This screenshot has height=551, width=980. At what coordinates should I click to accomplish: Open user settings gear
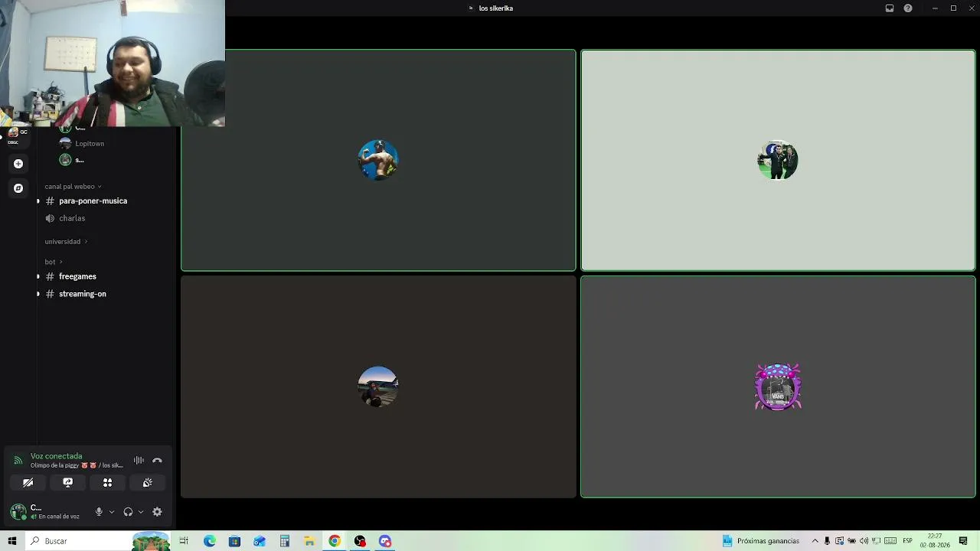157,512
